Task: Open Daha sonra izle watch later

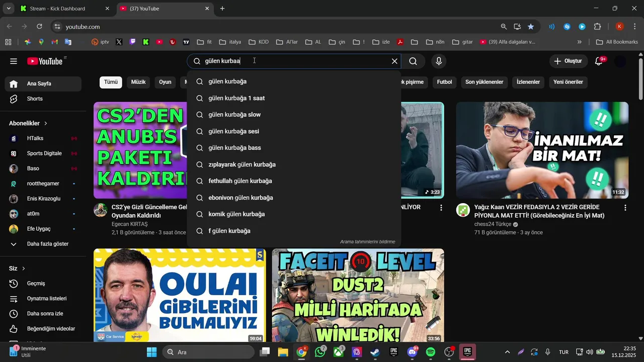Action: pos(43,314)
